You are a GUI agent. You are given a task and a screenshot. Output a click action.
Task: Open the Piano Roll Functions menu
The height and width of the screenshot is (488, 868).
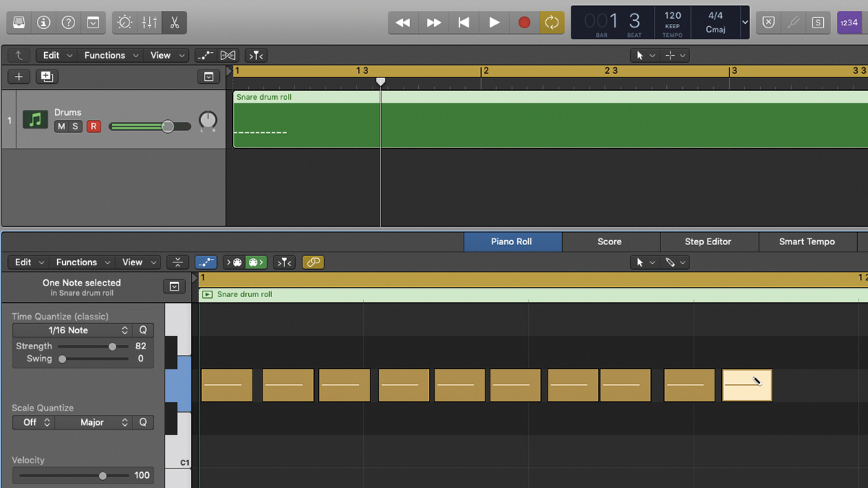[x=82, y=262]
